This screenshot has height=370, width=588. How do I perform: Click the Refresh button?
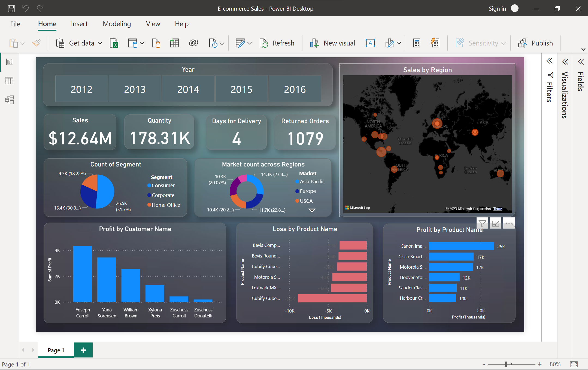pyautogui.click(x=277, y=43)
